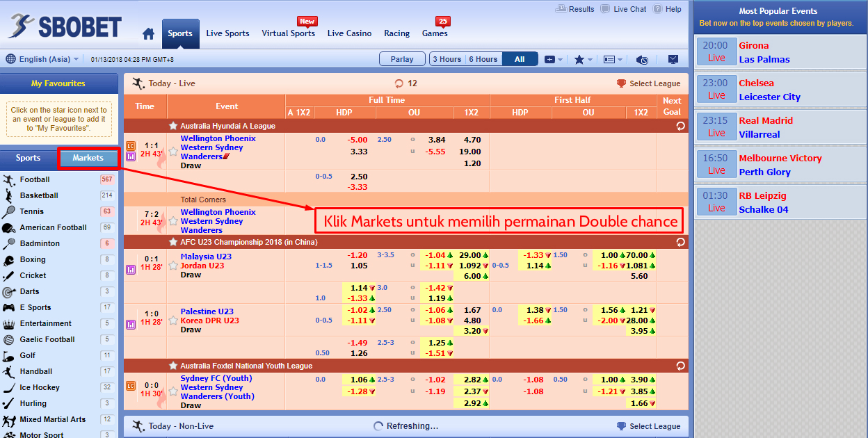Viewport: 868px width, 438px height.
Task: Star the Sydney FC (Youth) event
Action: tap(173, 392)
